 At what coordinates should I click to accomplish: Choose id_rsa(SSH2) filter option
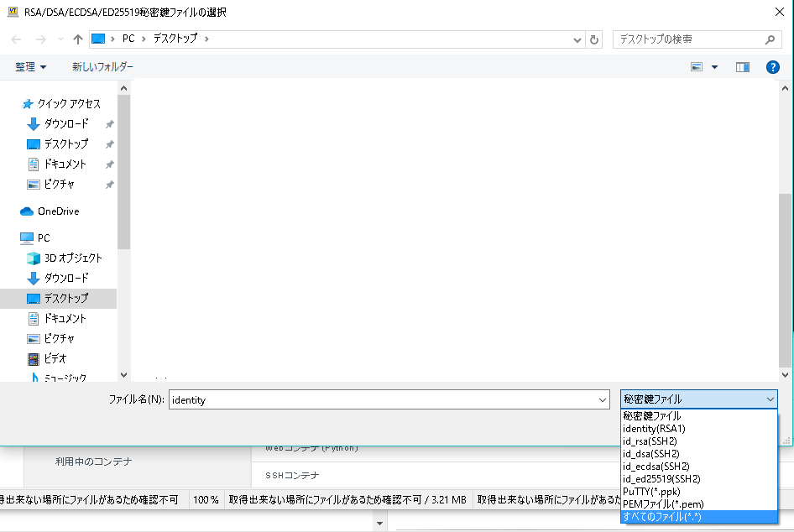point(699,441)
